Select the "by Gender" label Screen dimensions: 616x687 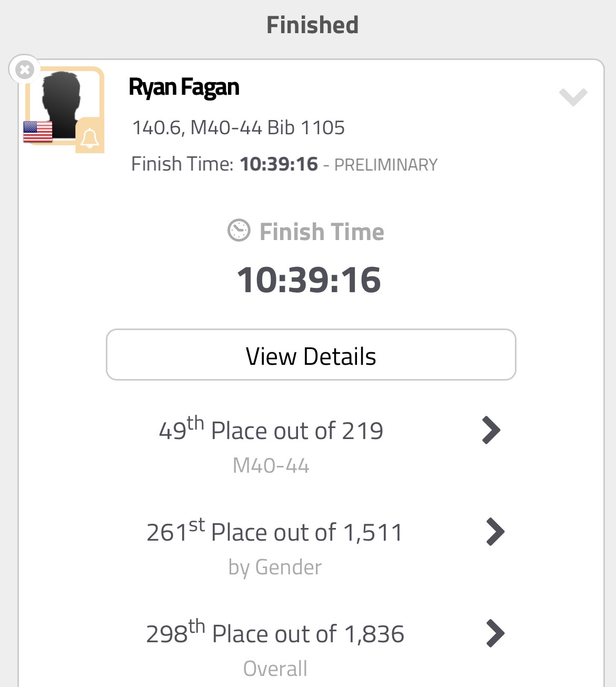(275, 567)
